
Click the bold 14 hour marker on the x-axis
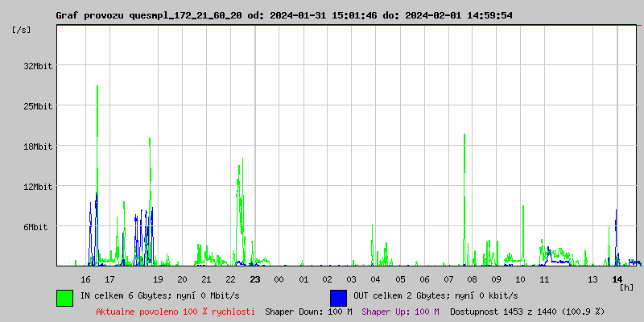tap(617, 279)
